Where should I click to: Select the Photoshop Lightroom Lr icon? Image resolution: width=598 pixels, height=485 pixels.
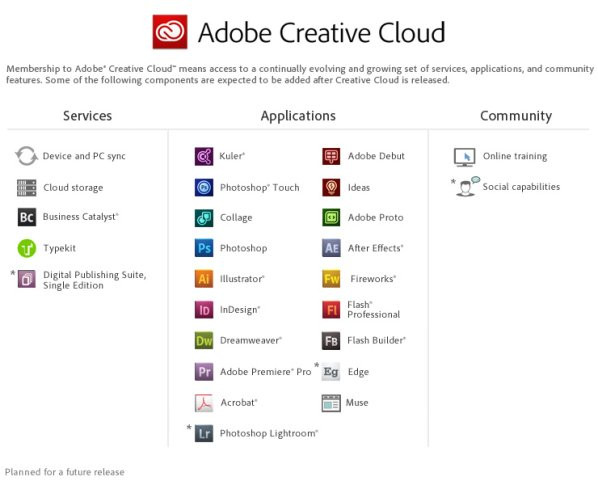204,433
